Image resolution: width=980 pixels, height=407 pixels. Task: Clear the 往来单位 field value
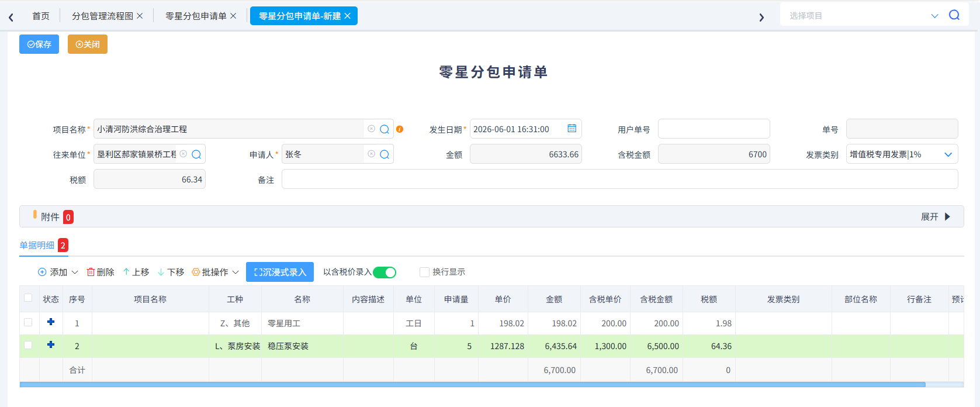183,154
